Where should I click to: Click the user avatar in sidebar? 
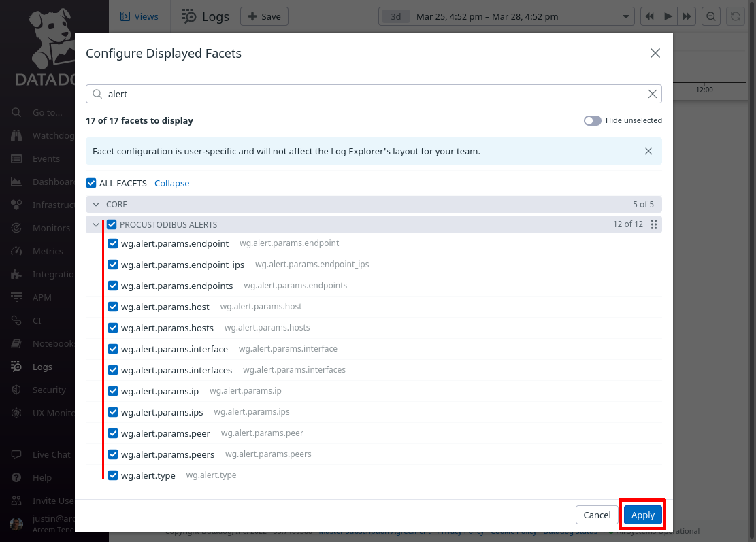[x=16, y=524]
